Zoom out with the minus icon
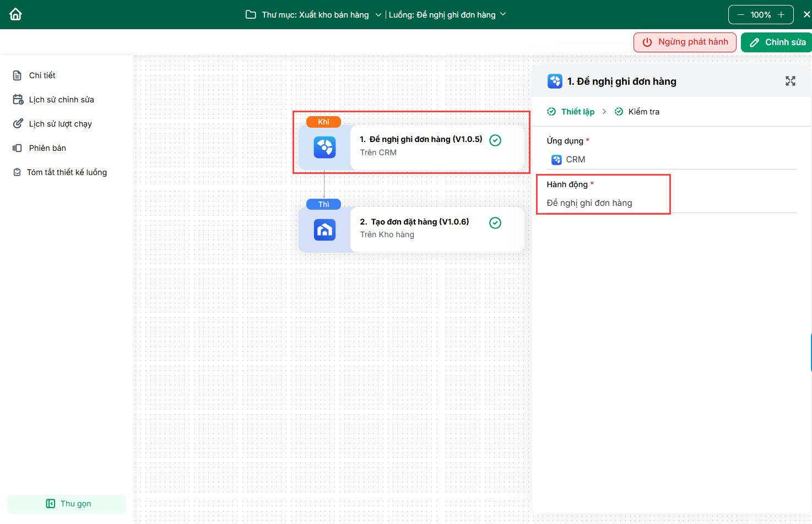 [x=741, y=15]
